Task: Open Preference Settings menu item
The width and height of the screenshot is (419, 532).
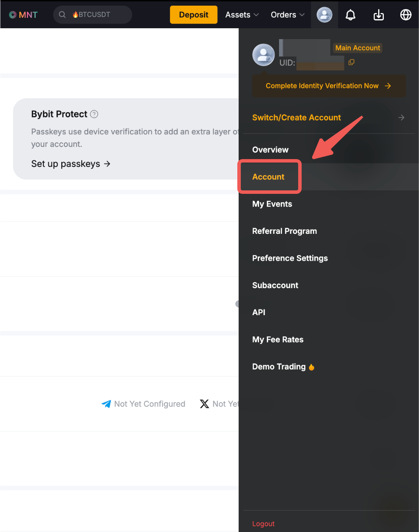Action: coord(290,258)
